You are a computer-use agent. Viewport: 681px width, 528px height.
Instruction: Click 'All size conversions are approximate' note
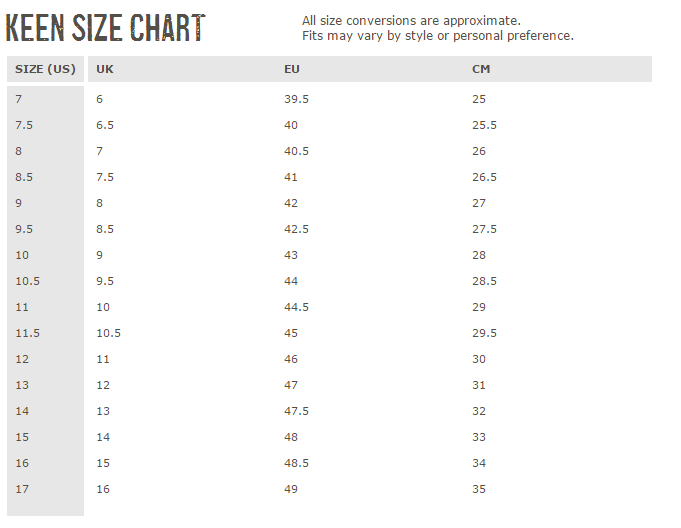coord(411,20)
